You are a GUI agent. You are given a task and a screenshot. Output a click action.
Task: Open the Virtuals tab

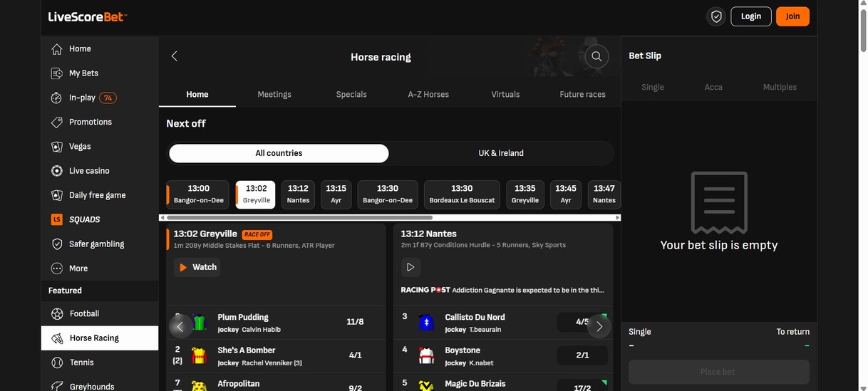(x=505, y=94)
